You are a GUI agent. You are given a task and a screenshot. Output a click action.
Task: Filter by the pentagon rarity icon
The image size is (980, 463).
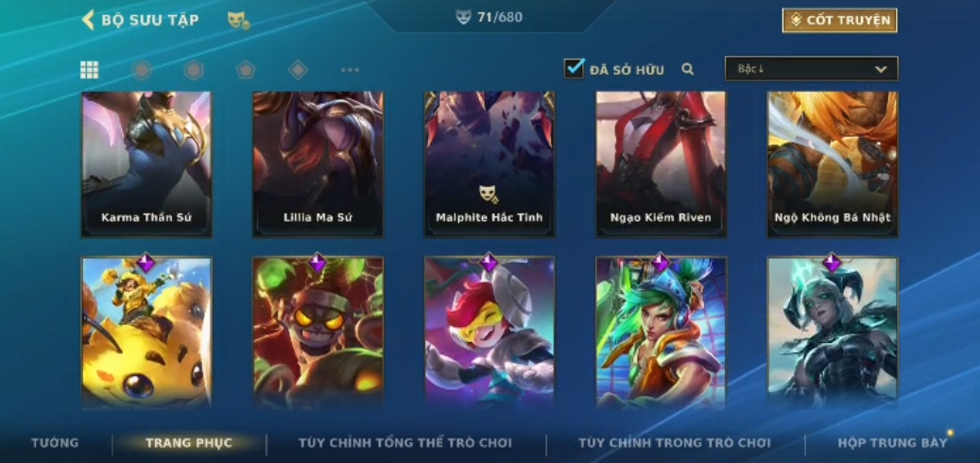click(246, 70)
